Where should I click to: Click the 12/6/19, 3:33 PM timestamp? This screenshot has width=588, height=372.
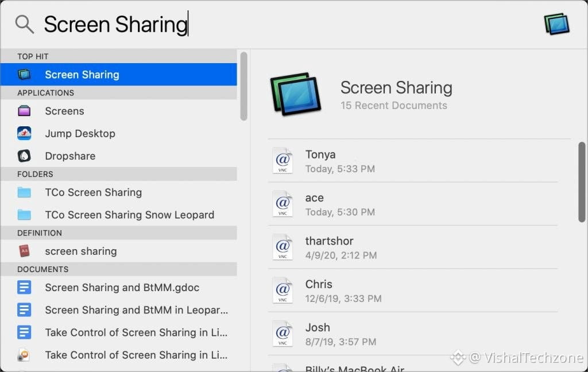pos(343,299)
